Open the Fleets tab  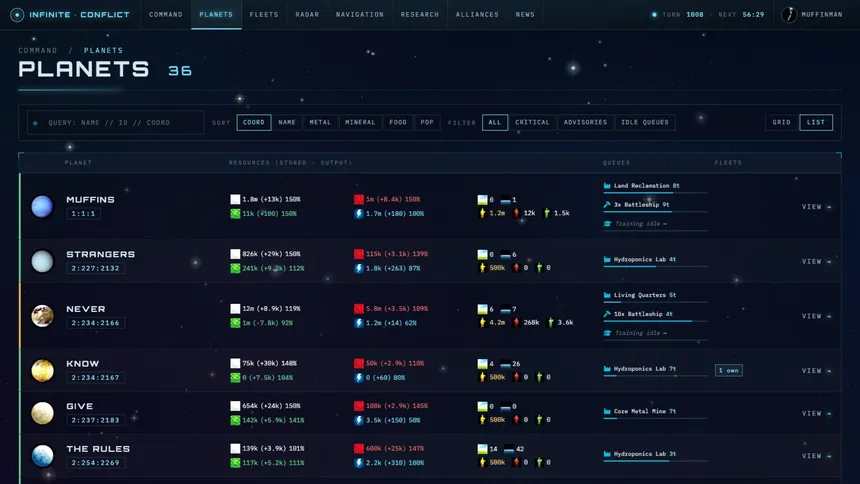[x=264, y=15]
